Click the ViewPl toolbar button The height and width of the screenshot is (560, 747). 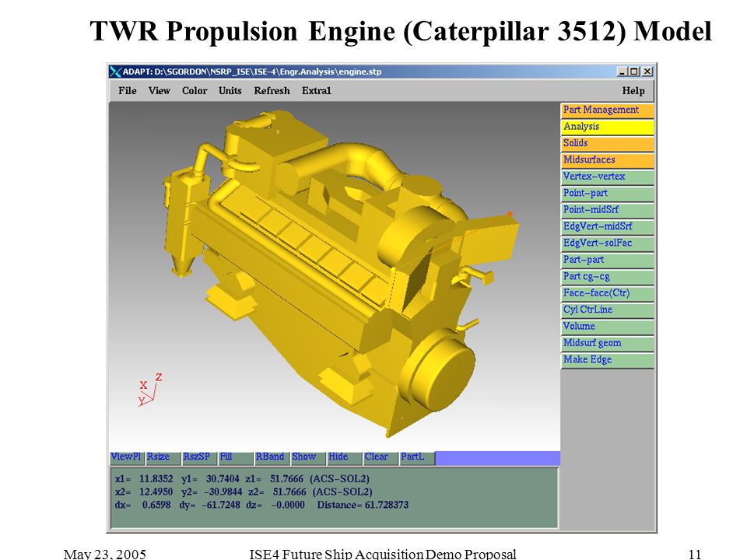[127, 457]
